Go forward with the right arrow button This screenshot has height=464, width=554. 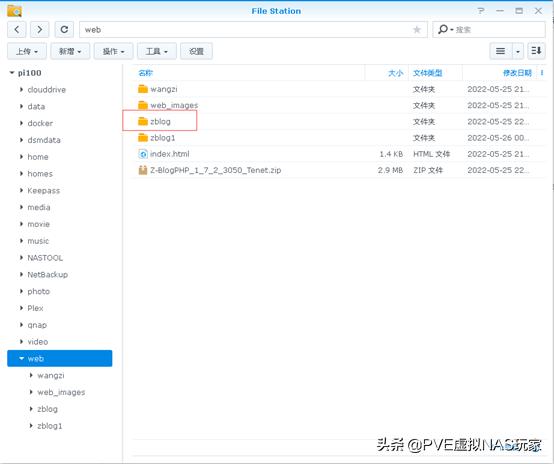click(40, 29)
